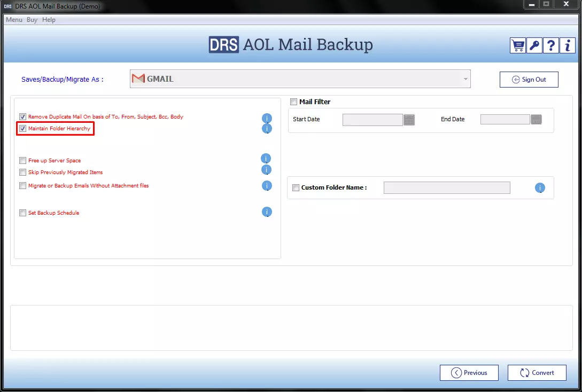Enable the Mail Filter checkbox
Screen dimensions: 582x392
(x=293, y=101)
